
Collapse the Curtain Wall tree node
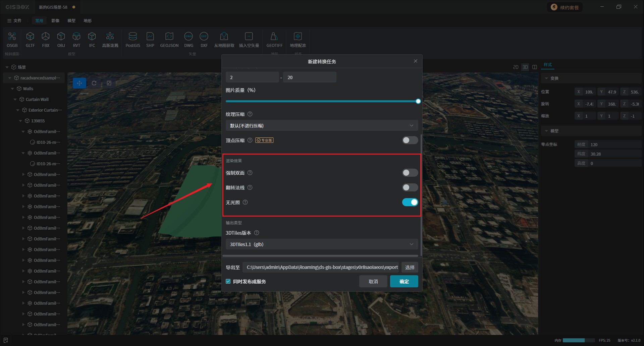[x=15, y=100]
